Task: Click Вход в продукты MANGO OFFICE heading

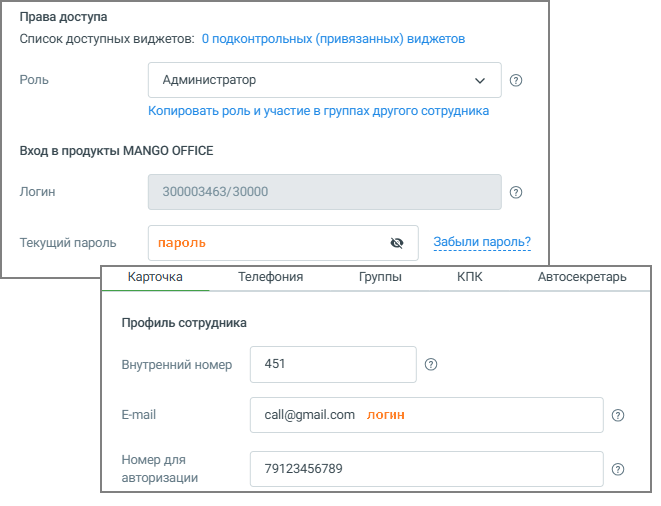Action: (x=116, y=151)
